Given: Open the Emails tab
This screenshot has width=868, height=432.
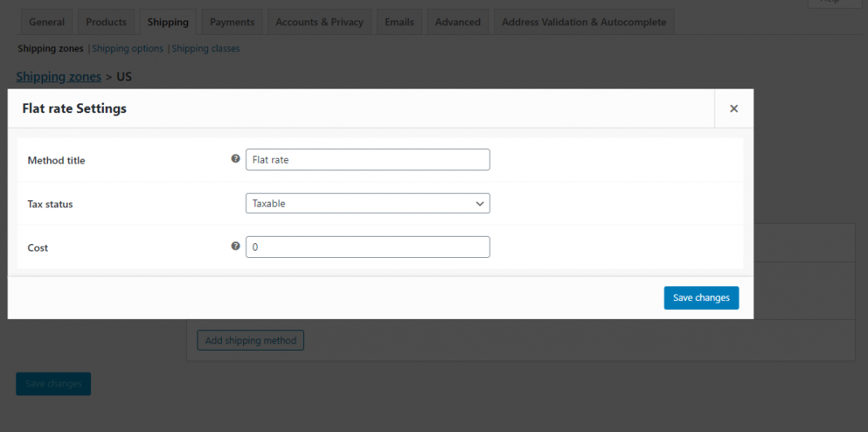Looking at the screenshot, I should click(399, 22).
